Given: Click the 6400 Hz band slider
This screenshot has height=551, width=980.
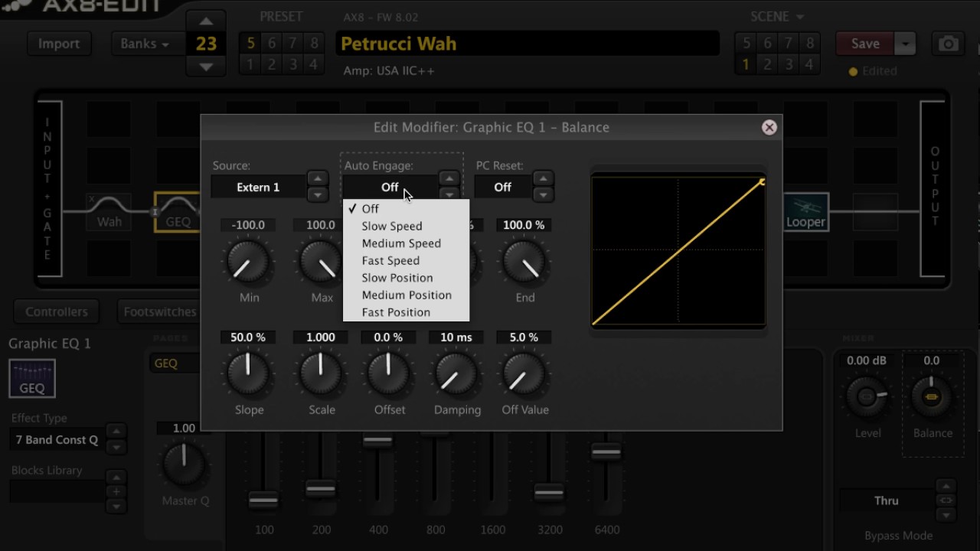Looking at the screenshot, I should pos(606,453).
